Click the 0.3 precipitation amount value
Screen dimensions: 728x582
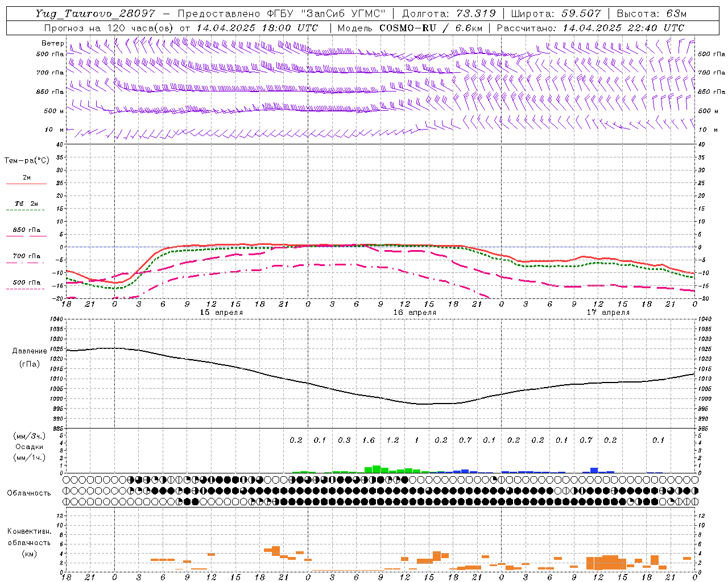click(x=344, y=440)
